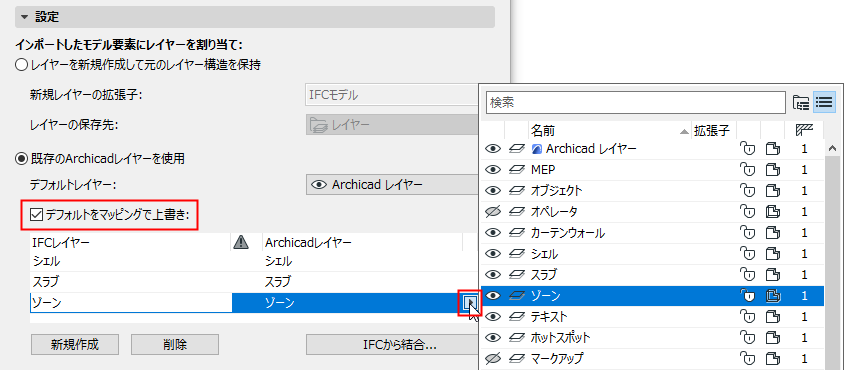Select the マークアップ layer name
Viewport: 844px width, 370px height.
click(557, 358)
